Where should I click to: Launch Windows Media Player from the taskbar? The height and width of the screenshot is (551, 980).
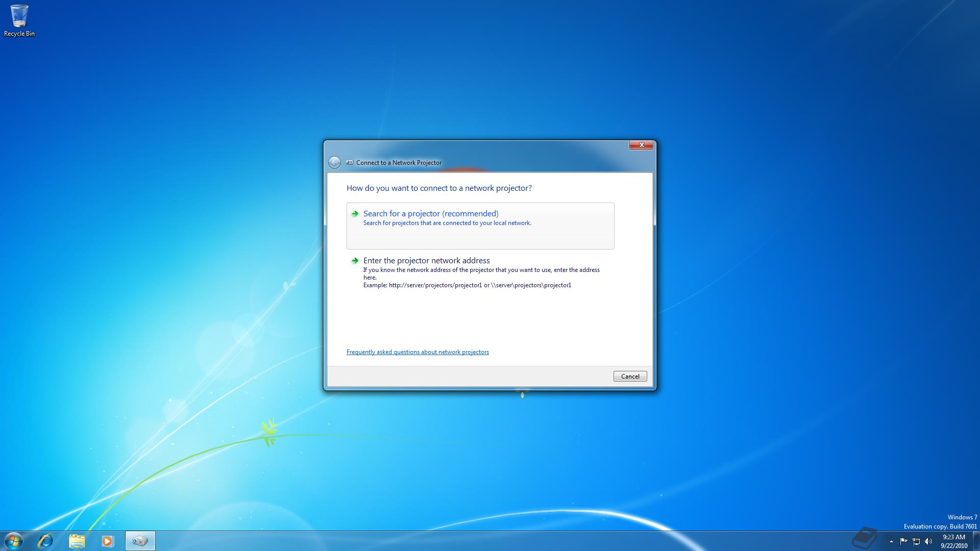click(x=108, y=541)
